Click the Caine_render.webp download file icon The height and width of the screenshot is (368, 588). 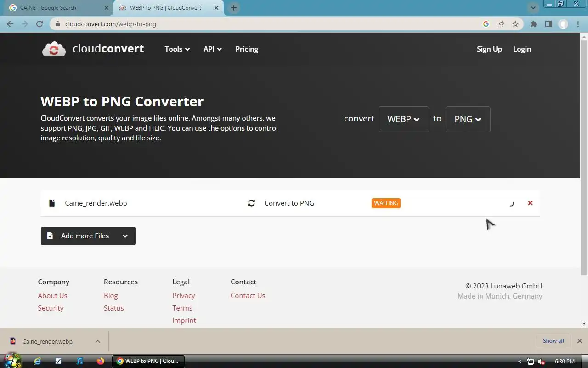pos(13,341)
